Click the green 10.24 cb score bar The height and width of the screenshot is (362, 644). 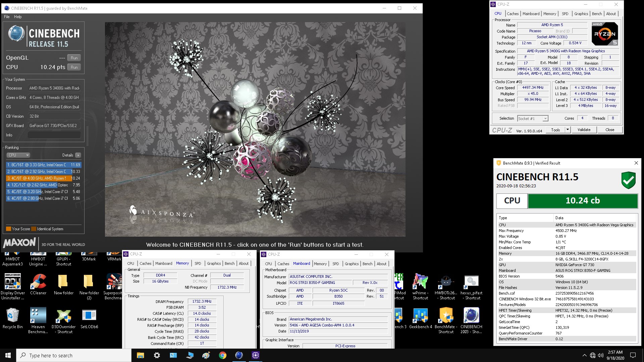[x=583, y=201]
